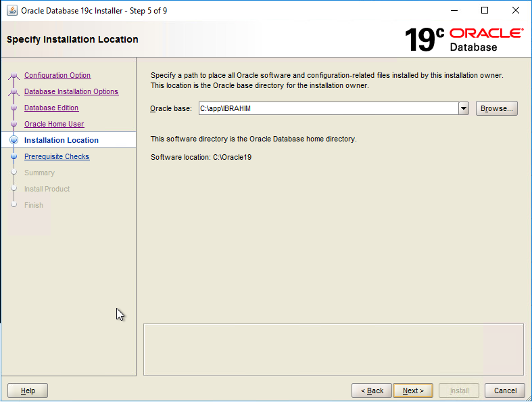Jump to Oracle Home User step
The width and height of the screenshot is (532, 402).
click(x=54, y=124)
